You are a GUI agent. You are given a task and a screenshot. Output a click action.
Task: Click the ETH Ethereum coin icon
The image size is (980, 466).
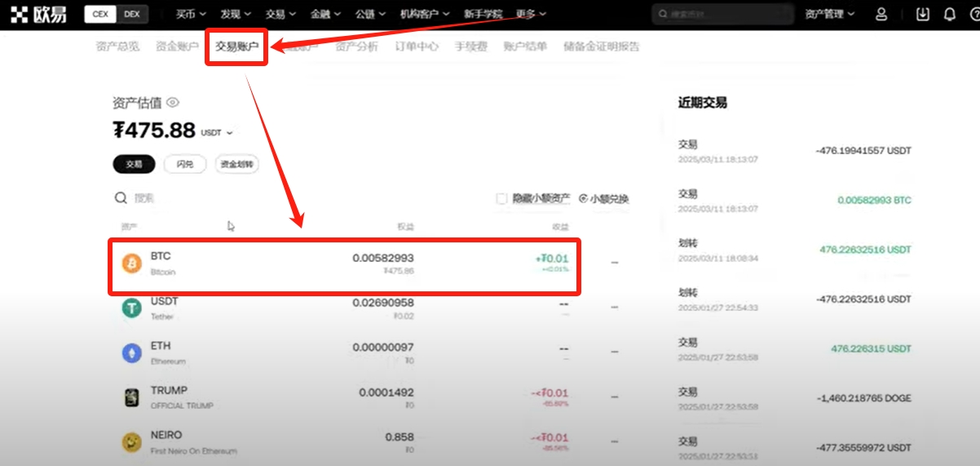click(131, 353)
